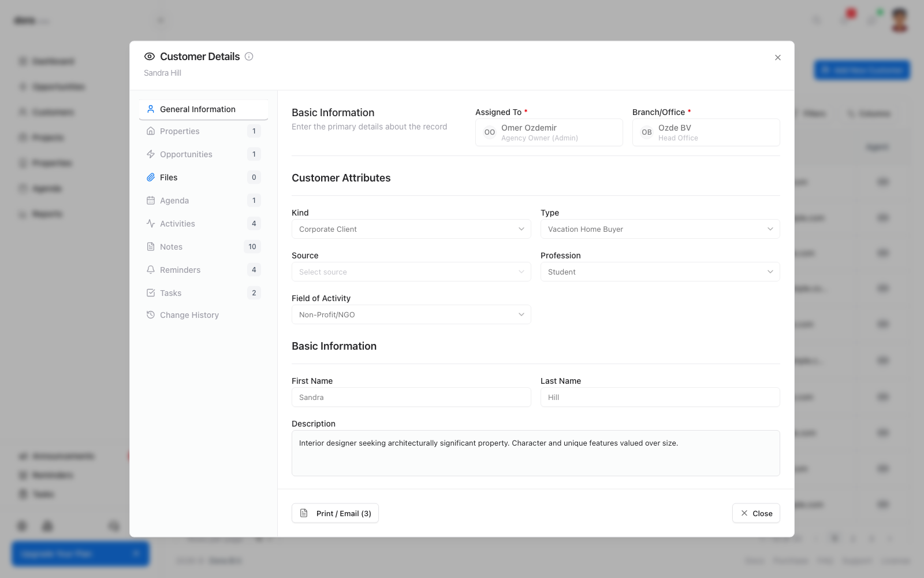Image resolution: width=924 pixels, height=578 pixels.
Task: Open the Assigned To selector for Omer Ozdemir
Action: tap(549, 132)
